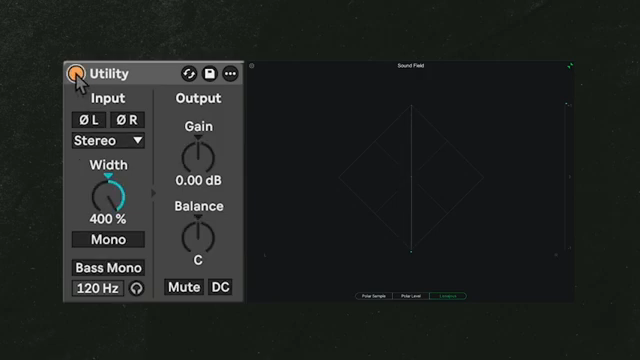Enable the Bass Mono button
The height and width of the screenshot is (360, 640).
coord(108,268)
